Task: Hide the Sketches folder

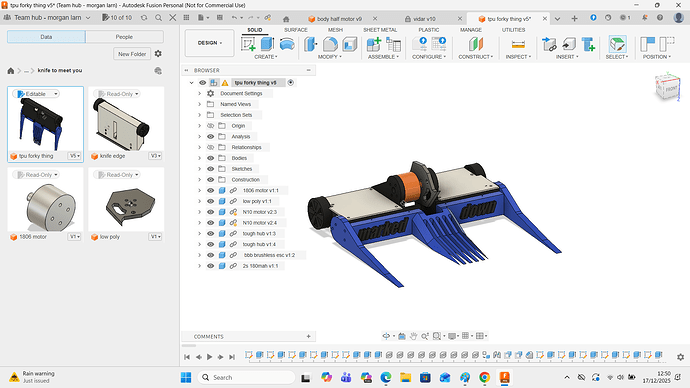Action: [x=211, y=169]
